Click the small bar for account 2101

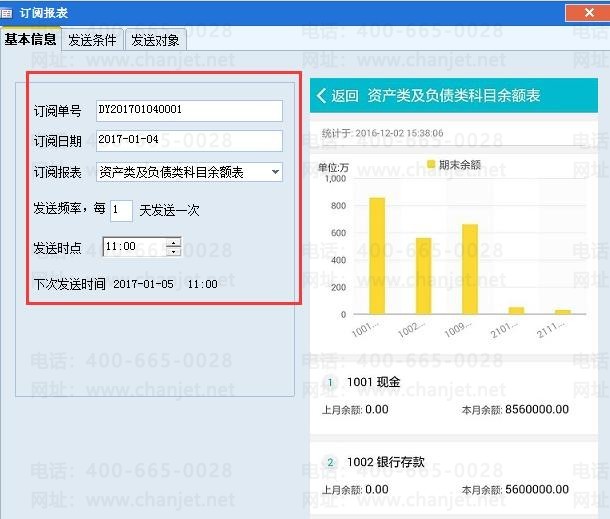(x=516, y=310)
